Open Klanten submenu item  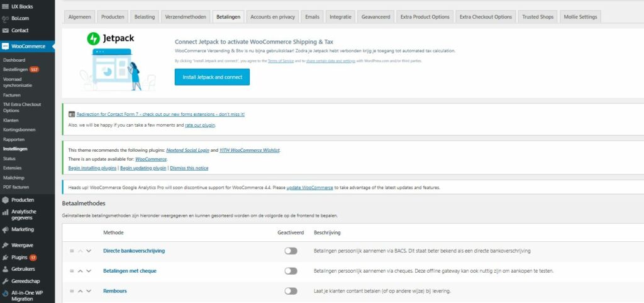11,120
